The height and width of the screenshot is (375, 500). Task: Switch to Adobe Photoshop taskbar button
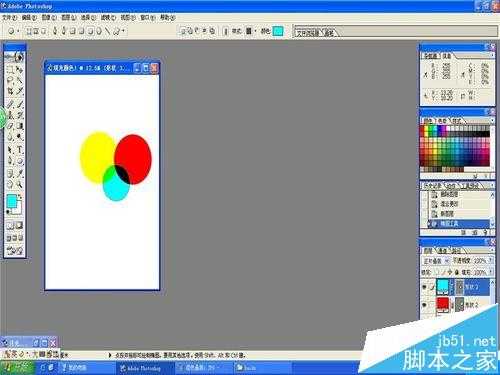coord(145,368)
